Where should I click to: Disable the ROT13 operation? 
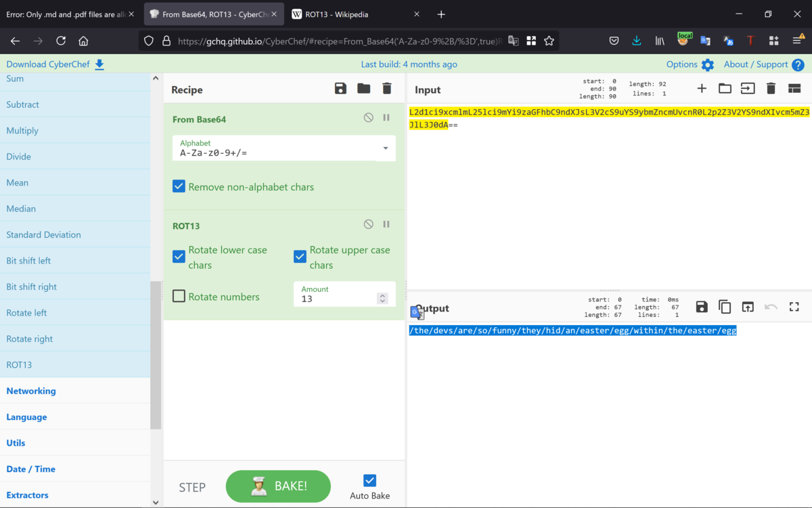pos(368,224)
